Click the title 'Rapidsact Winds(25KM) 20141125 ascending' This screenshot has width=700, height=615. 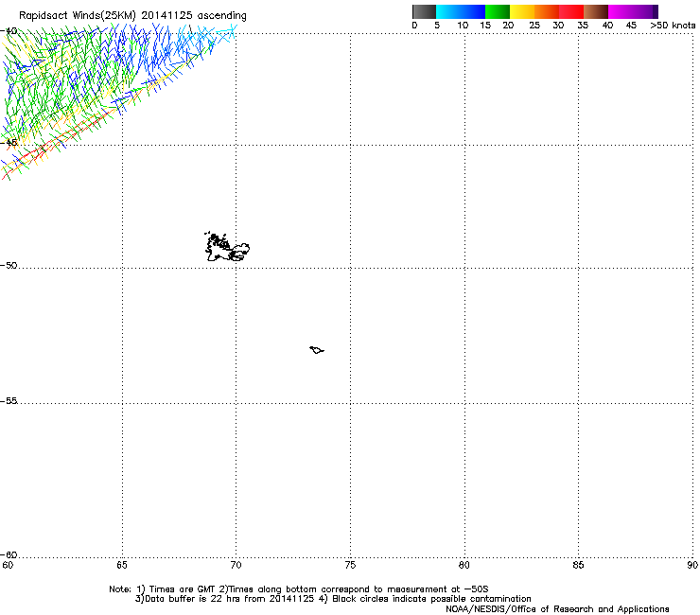click(x=132, y=16)
